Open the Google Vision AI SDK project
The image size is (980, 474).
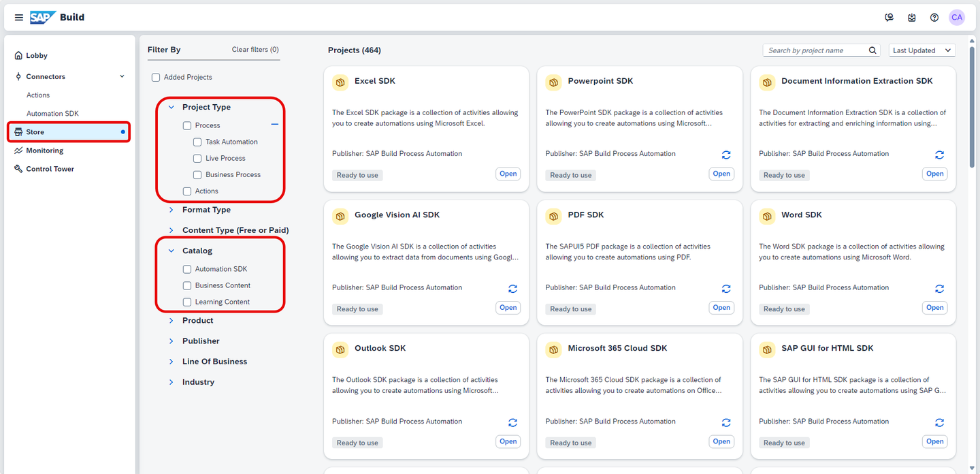pos(508,308)
